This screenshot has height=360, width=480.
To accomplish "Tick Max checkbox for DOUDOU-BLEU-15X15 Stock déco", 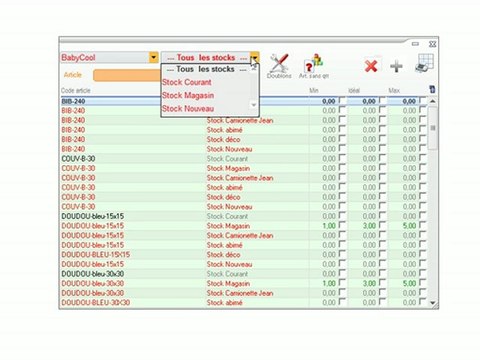I will [x=422, y=254].
